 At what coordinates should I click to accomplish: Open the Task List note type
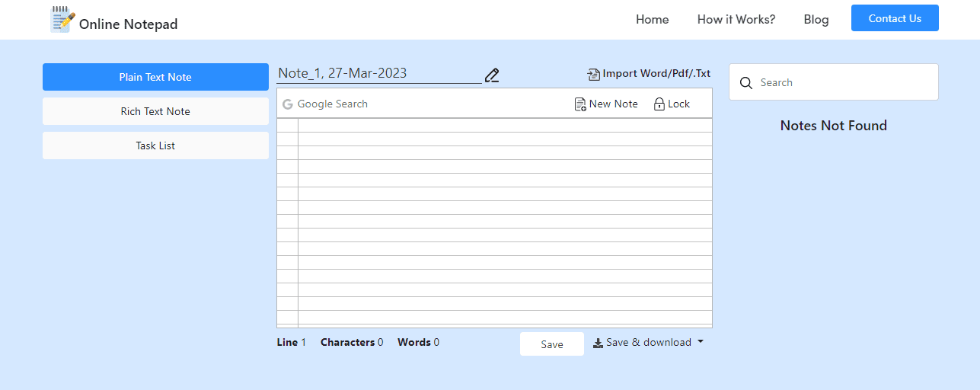pyautogui.click(x=155, y=145)
